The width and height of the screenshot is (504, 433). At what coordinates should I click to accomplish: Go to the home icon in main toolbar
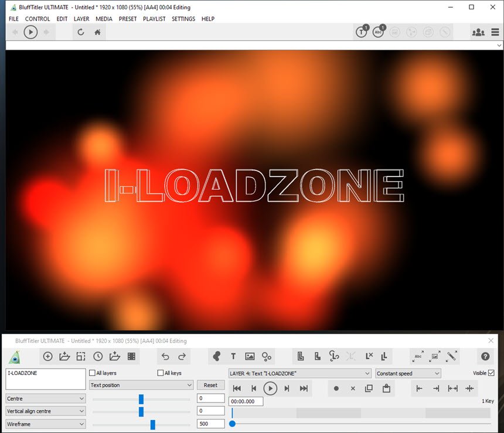pos(97,32)
